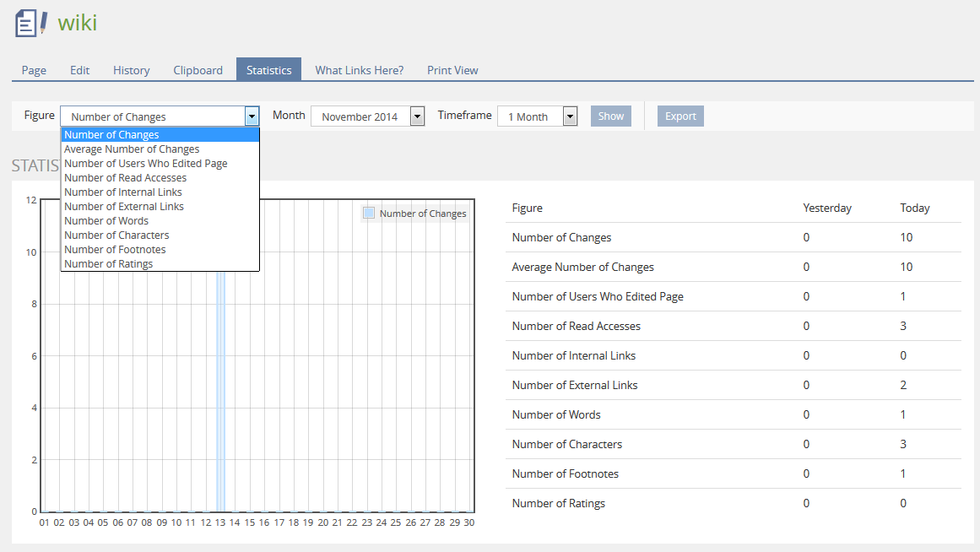Go to the Clipboard tab
Image resolution: width=980 pixels, height=552 pixels.
pyautogui.click(x=198, y=70)
